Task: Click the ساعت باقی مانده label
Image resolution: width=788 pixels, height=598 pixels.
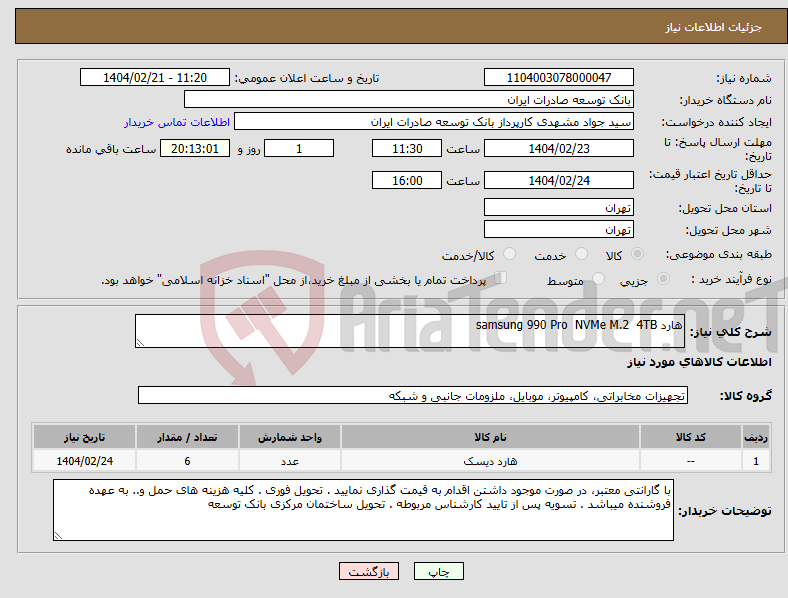Action: pos(111,149)
